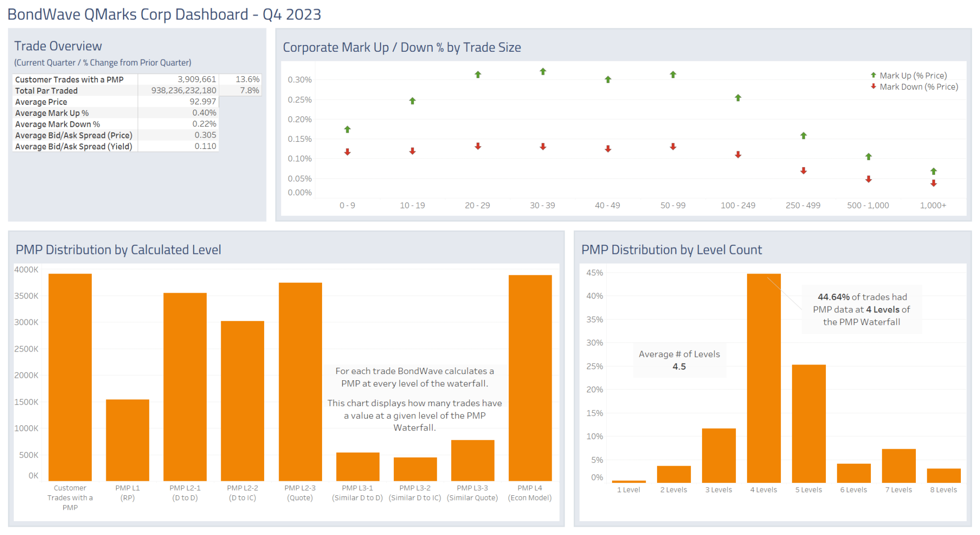The image size is (980, 535).
Task: Click the green Mark Up legend arrow icon
Action: 872,75
